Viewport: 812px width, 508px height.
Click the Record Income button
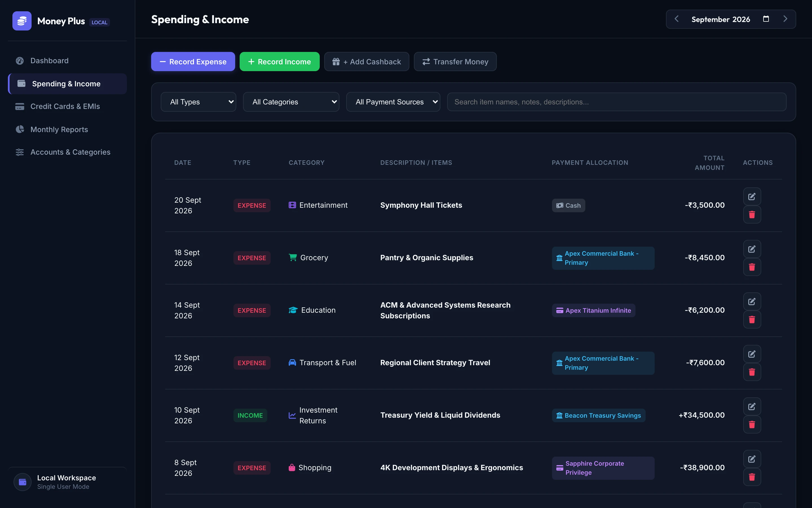279,62
